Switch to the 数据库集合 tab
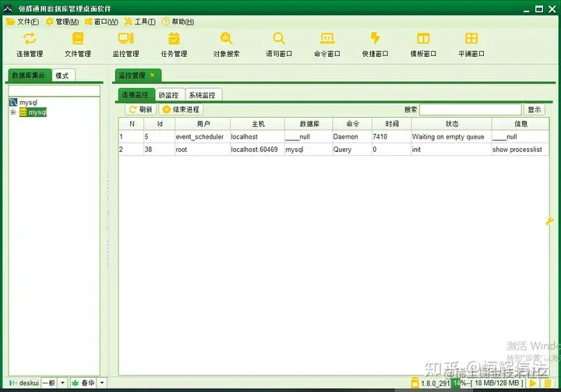The image size is (561, 392). tap(30, 75)
